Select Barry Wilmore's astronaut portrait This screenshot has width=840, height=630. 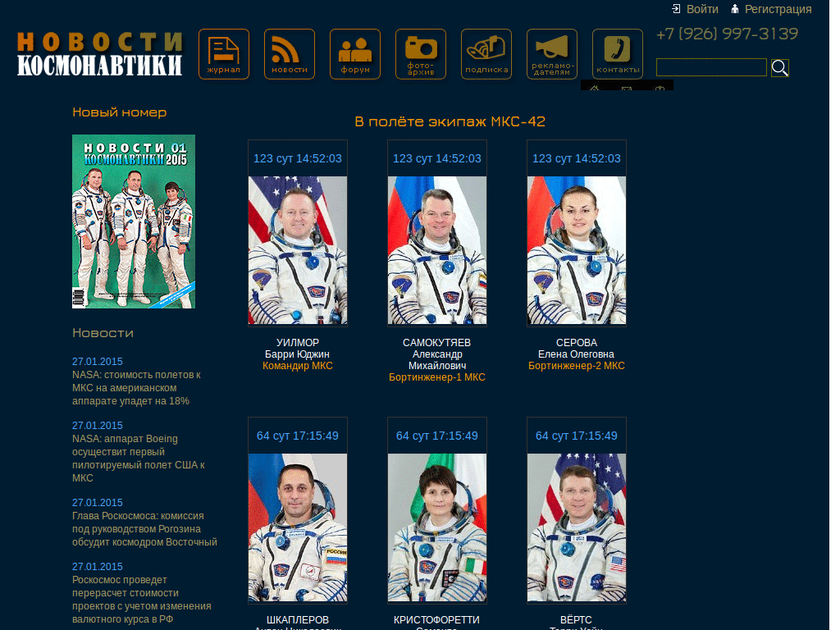tap(297, 250)
